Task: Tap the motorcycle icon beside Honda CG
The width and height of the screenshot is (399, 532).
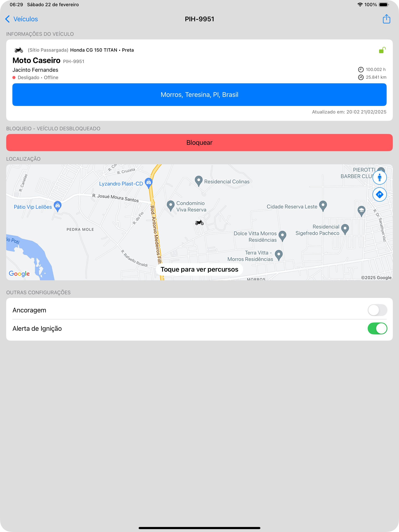Action: pyautogui.click(x=19, y=50)
